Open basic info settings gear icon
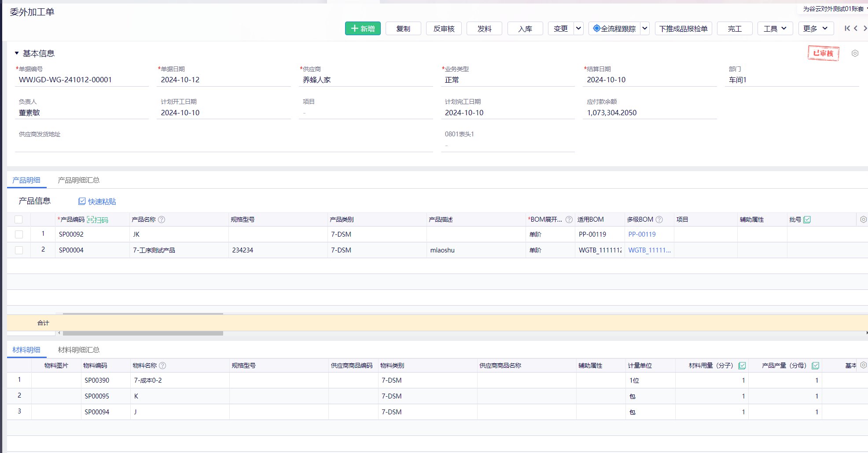This screenshot has width=868, height=453. [855, 53]
